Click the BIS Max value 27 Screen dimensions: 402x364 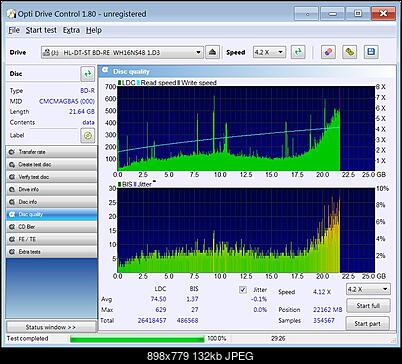[x=195, y=310]
